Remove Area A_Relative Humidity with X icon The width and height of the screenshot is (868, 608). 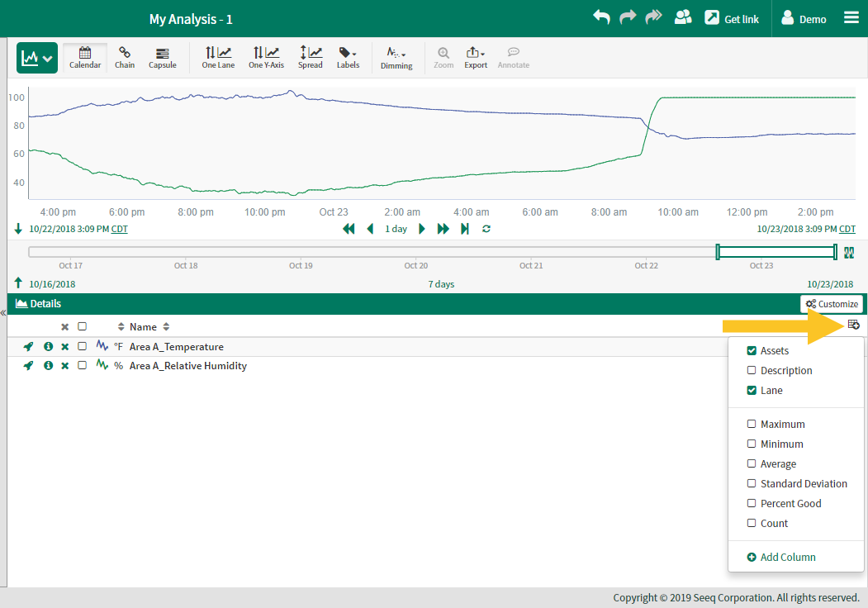(64, 366)
